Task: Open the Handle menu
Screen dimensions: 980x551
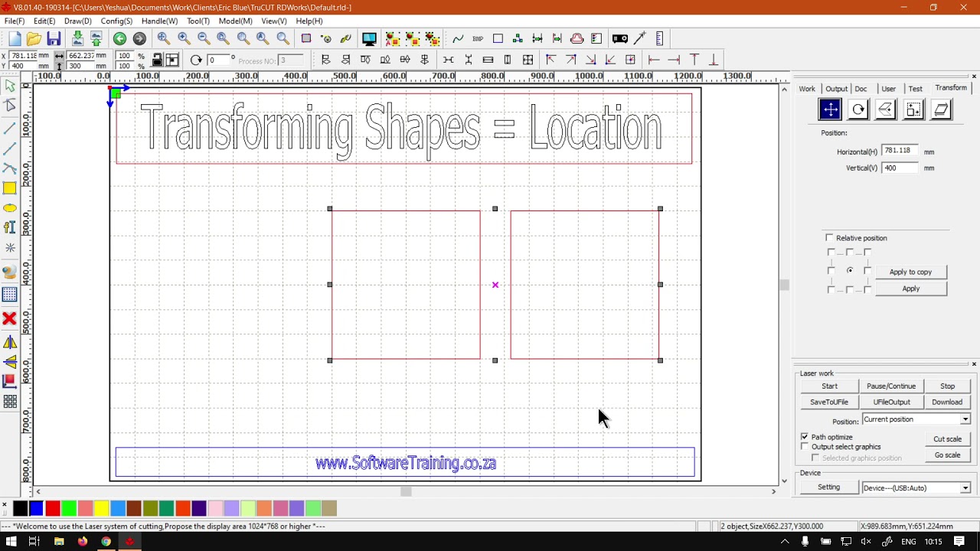Action: 159,21
